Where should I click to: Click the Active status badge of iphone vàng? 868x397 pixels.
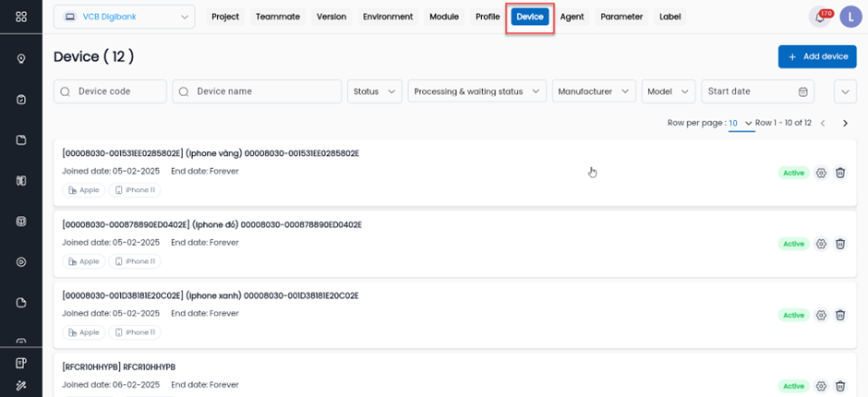tap(793, 173)
